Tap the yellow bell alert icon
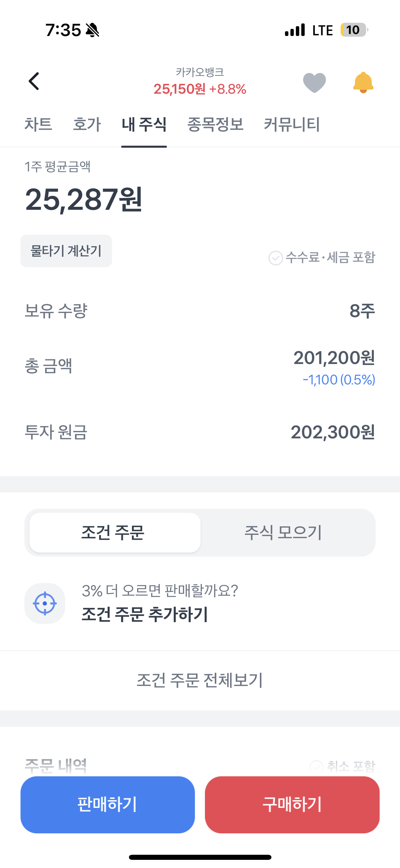 [363, 82]
